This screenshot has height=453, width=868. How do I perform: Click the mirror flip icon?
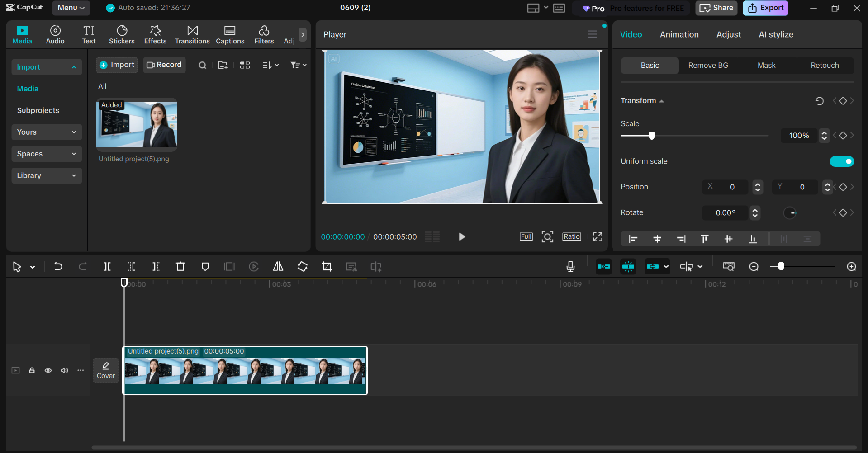click(278, 267)
